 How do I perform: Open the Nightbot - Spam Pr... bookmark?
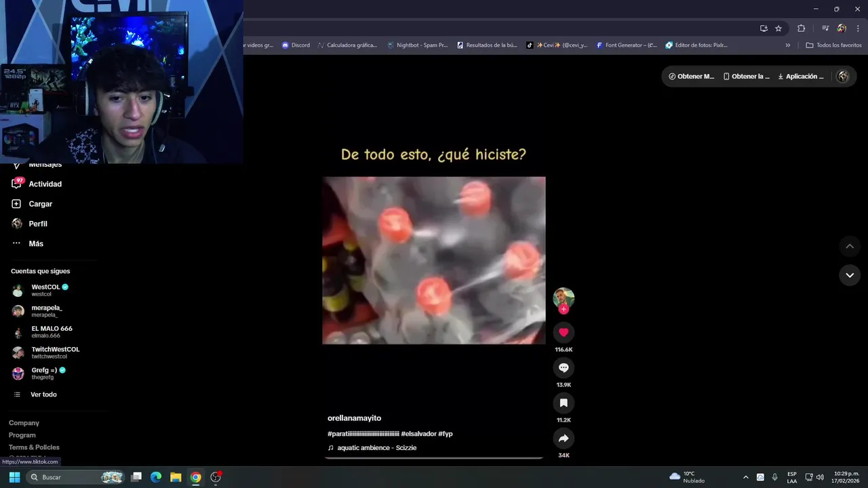pyautogui.click(x=417, y=45)
